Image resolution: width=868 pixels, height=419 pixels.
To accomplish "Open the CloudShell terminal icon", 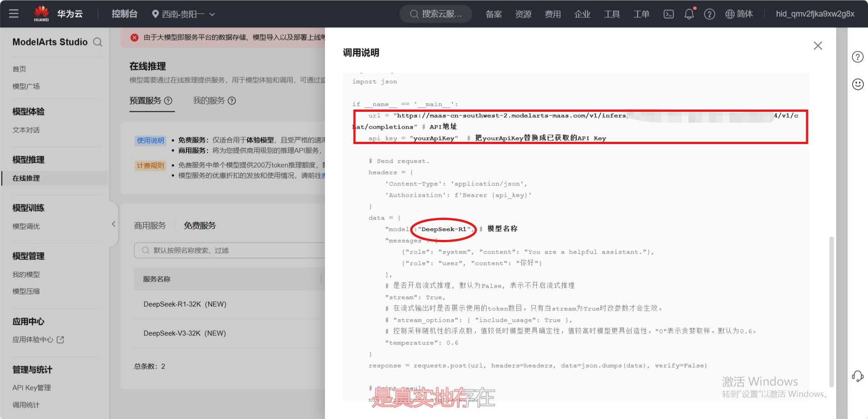I will 668,14.
